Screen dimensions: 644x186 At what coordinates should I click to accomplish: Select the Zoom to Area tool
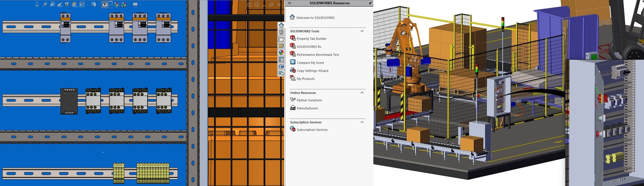click(52, 4)
